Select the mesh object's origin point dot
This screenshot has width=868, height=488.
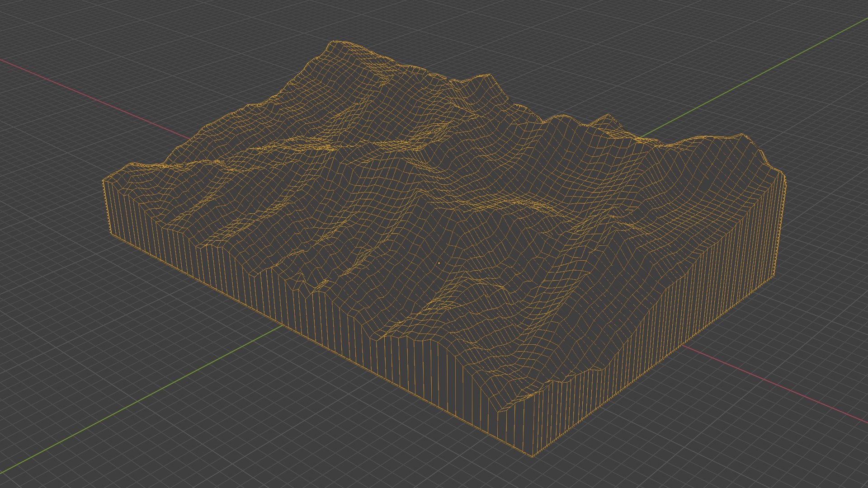(x=439, y=263)
